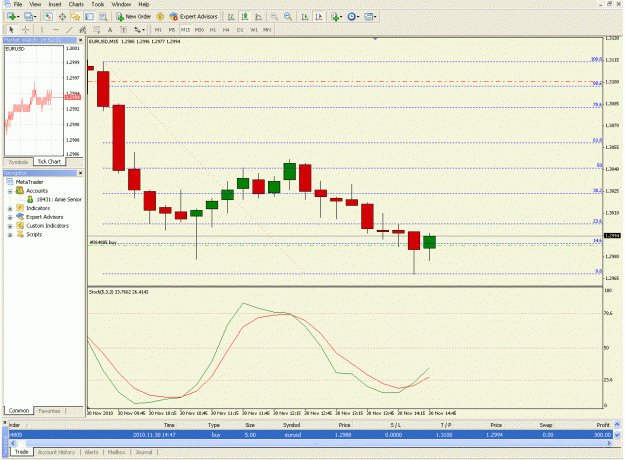Select the Text Label tool
Viewport: 625px width, 460px height.
pos(124,29)
